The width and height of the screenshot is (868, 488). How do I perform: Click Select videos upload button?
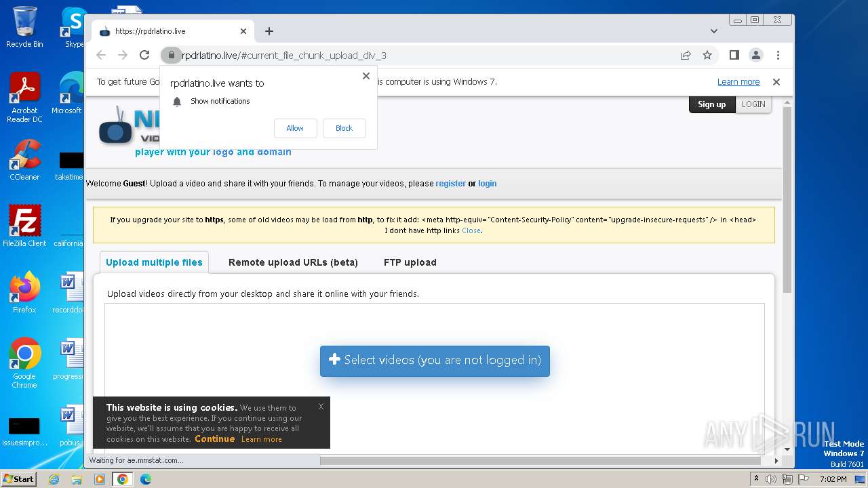[x=435, y=361]
